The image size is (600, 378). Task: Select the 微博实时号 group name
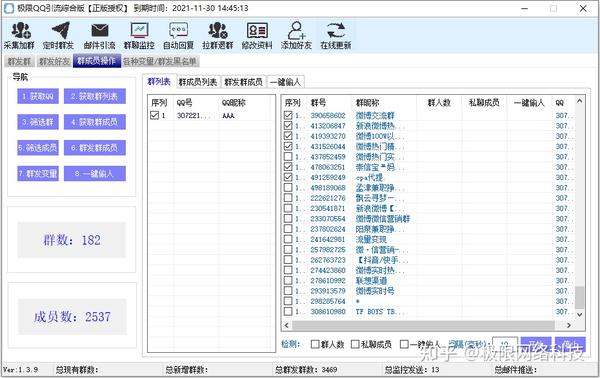375,291
